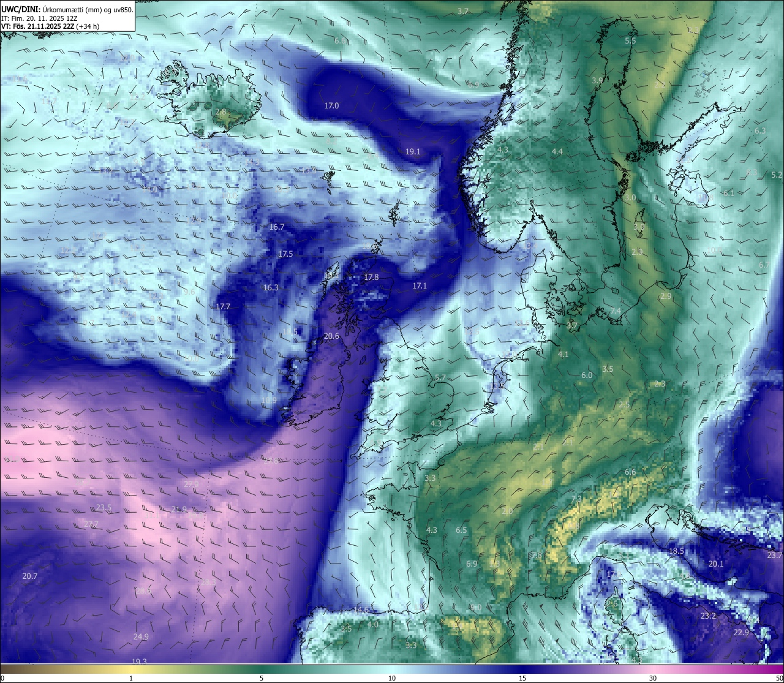Click the colorbar tick label 10

coord(392,678)
